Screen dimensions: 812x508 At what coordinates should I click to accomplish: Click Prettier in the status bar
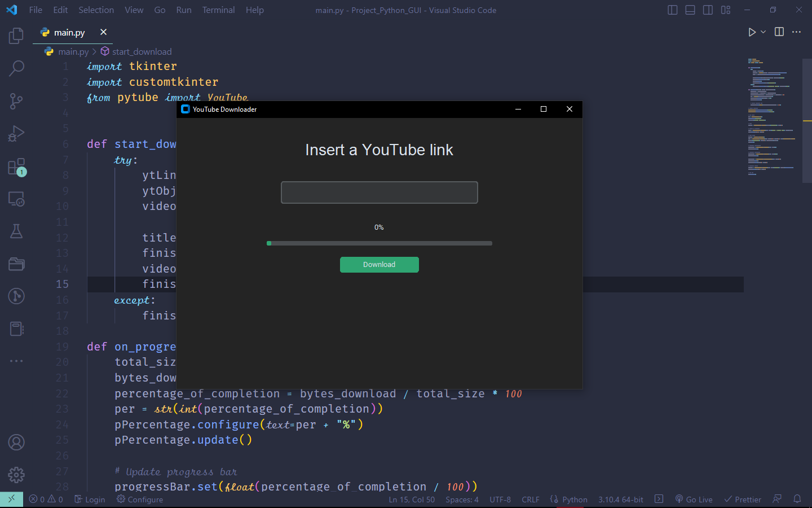pyautogui.click(x=743, y=500)
